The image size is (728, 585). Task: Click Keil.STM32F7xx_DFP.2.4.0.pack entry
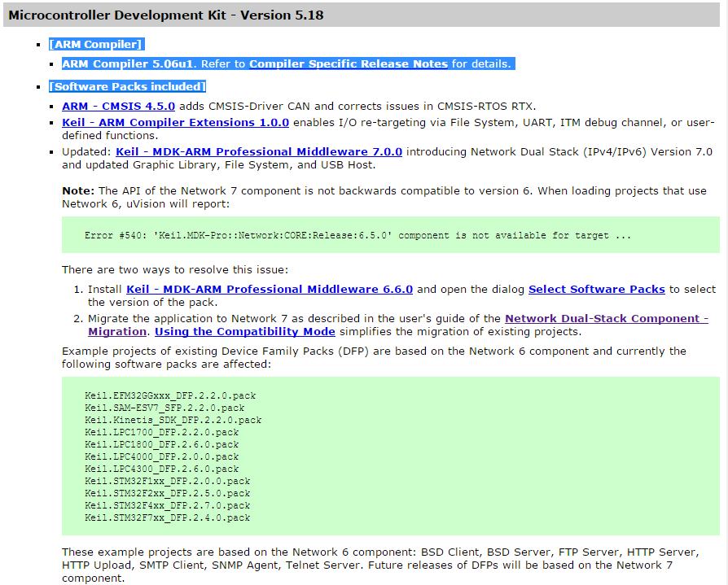(x=167, y=517)
